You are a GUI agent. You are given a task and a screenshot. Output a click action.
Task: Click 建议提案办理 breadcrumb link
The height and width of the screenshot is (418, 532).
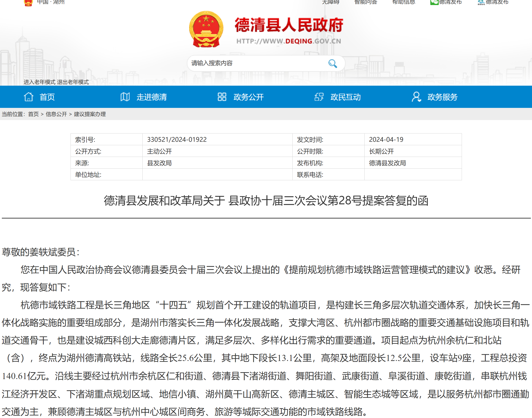(x=90, y=114)
